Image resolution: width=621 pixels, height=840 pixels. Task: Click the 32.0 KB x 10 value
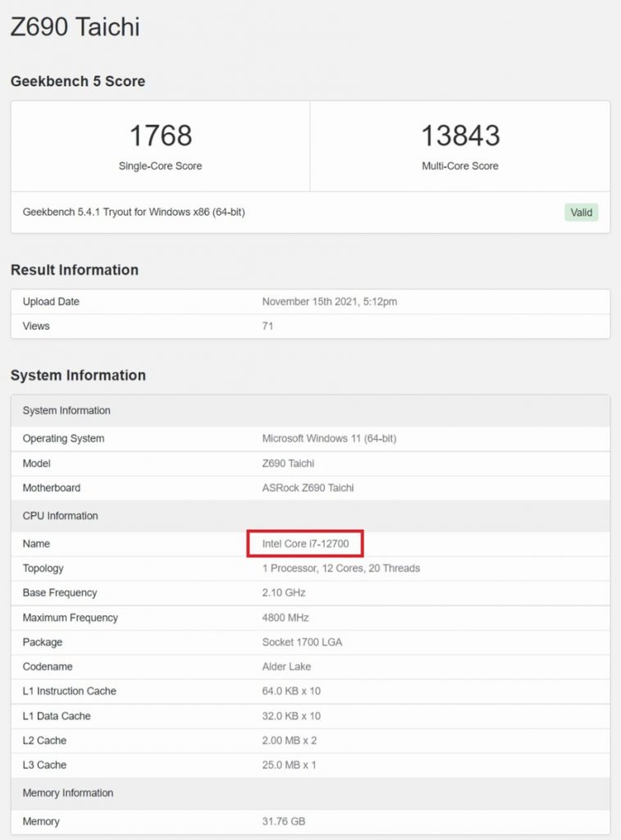pos(291,716)
